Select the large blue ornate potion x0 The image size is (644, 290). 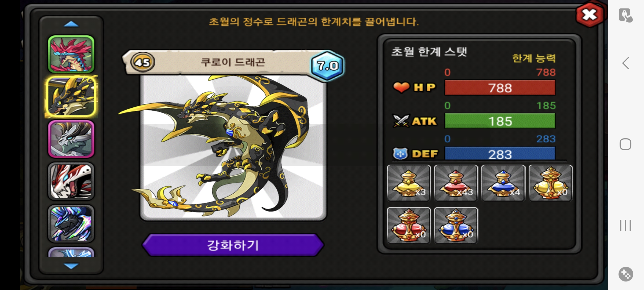point(456,225)
